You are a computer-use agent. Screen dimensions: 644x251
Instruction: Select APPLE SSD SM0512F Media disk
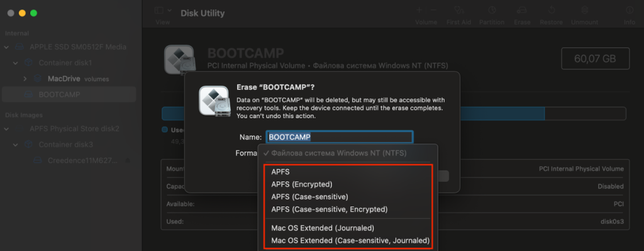[78, 47]
